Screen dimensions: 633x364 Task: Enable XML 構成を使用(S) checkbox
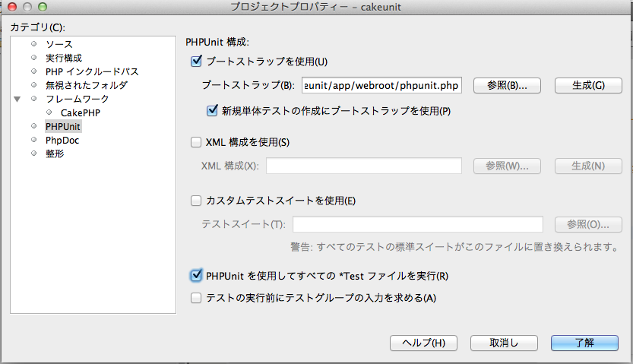pyautogui.click(x=196, y=142)
